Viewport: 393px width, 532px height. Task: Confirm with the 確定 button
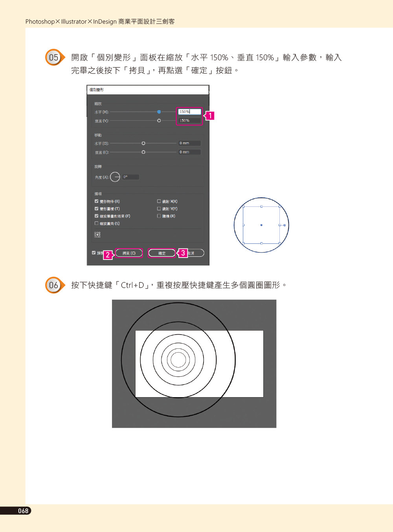(x=162, y=253)
